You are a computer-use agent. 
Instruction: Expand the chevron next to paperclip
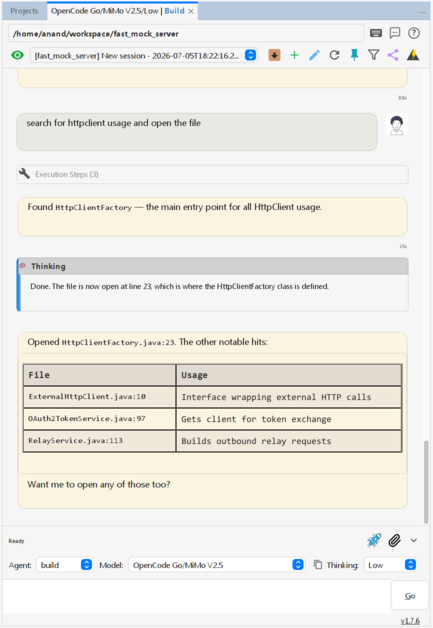[414, 540]
